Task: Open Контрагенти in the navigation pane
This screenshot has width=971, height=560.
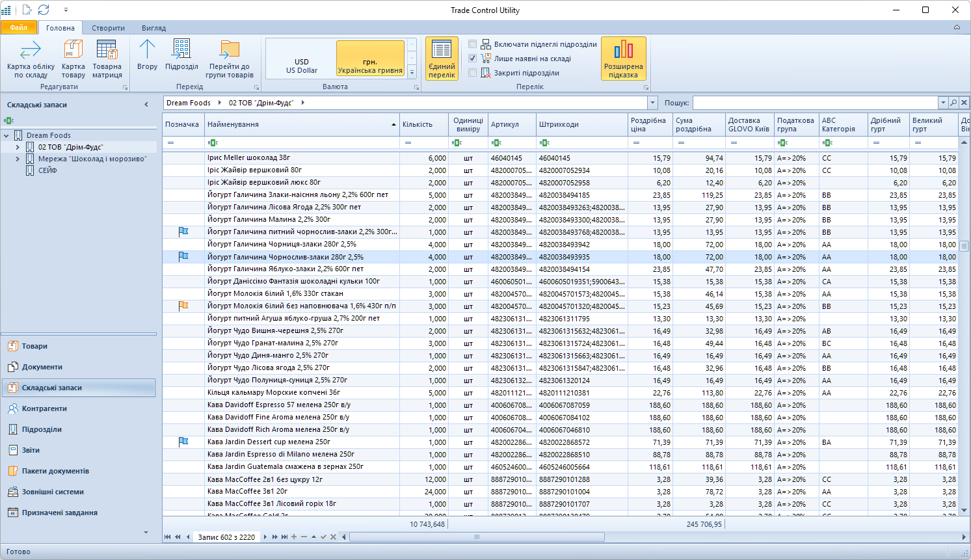Action: pos(44,408)
